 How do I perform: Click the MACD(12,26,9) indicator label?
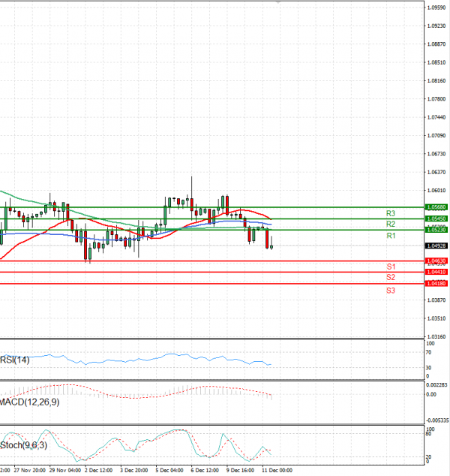[x=30, y=402]
